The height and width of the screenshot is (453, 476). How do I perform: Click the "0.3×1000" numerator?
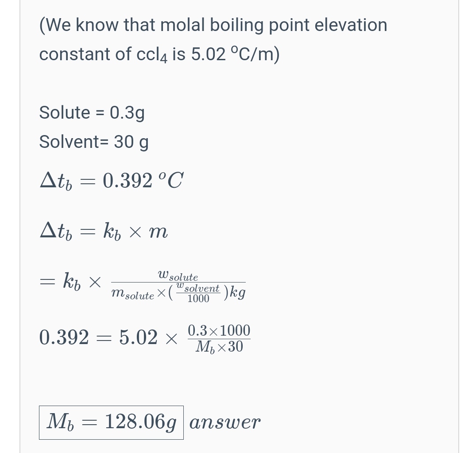tap(219, 330)
